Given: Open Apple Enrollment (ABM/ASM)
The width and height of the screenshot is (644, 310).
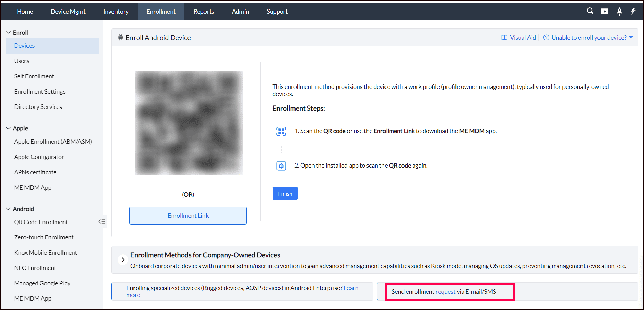Looking at the screenshot, I should click(53, 142).
